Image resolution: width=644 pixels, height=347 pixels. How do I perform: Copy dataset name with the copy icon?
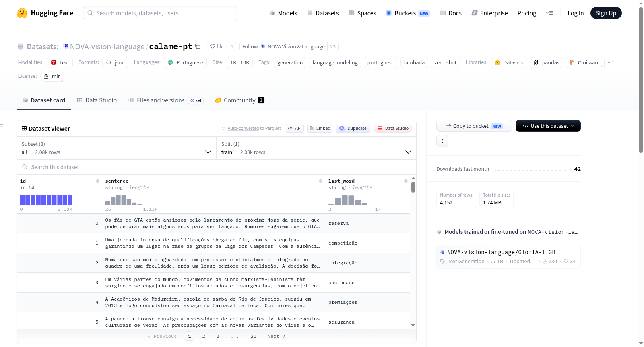pos(198,46)
